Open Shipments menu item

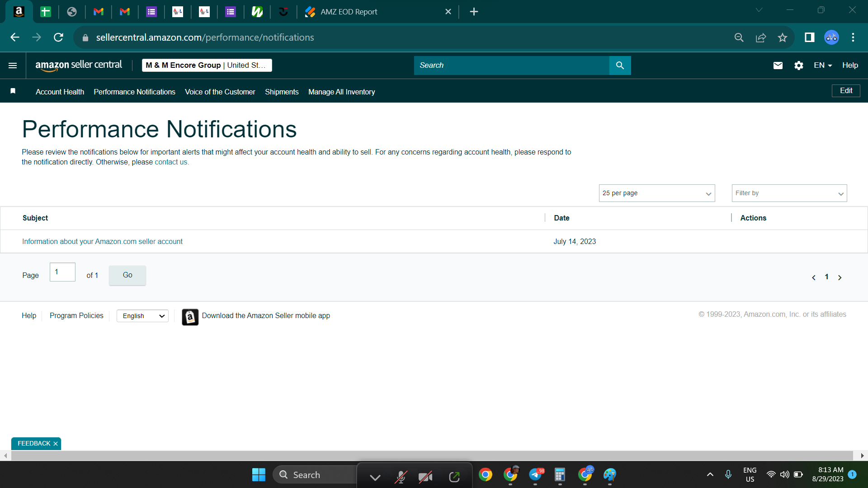pos(282,92)
